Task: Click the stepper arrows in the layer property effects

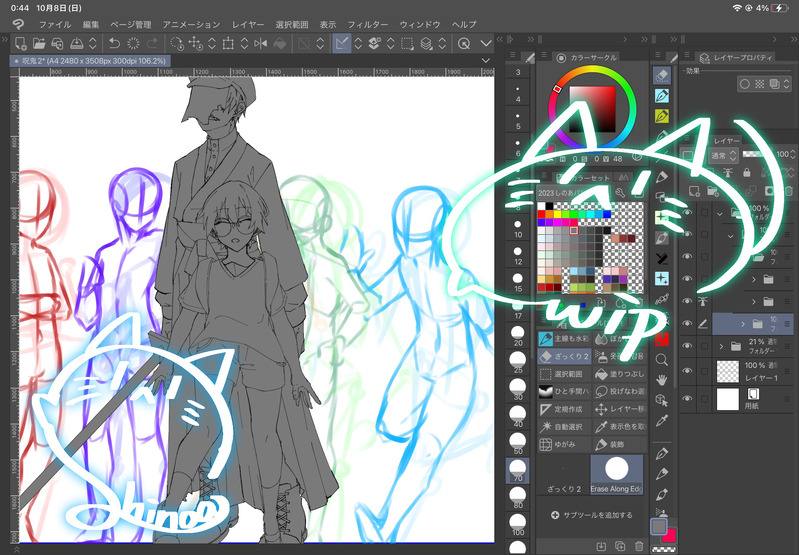Action: 787,84
